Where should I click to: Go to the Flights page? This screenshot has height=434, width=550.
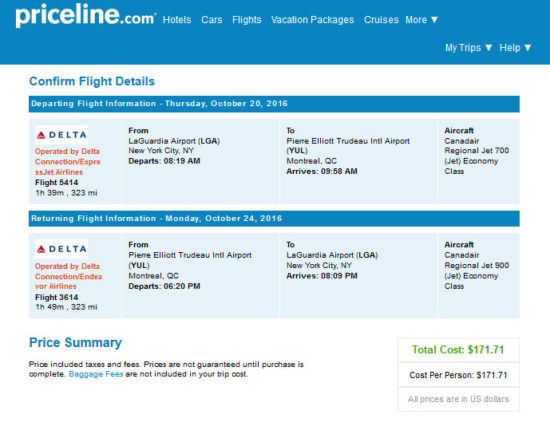tap(247, 20)
